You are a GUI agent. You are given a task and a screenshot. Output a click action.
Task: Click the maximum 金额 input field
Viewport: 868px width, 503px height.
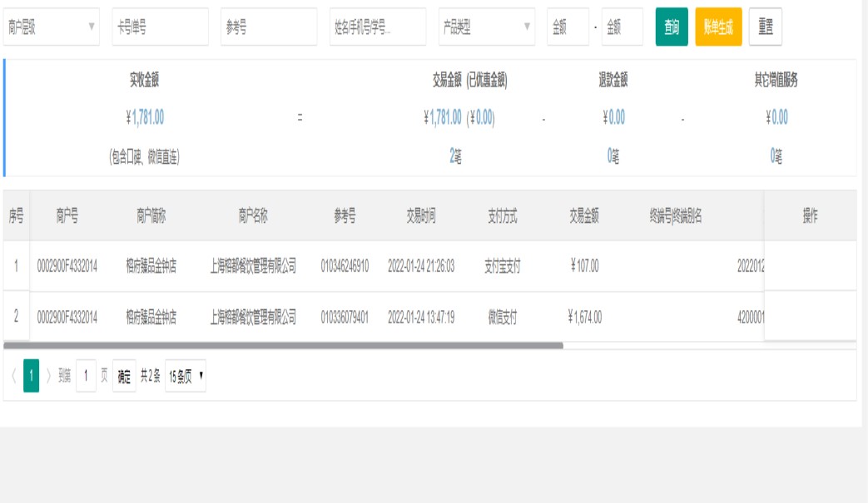coord(622,27)
